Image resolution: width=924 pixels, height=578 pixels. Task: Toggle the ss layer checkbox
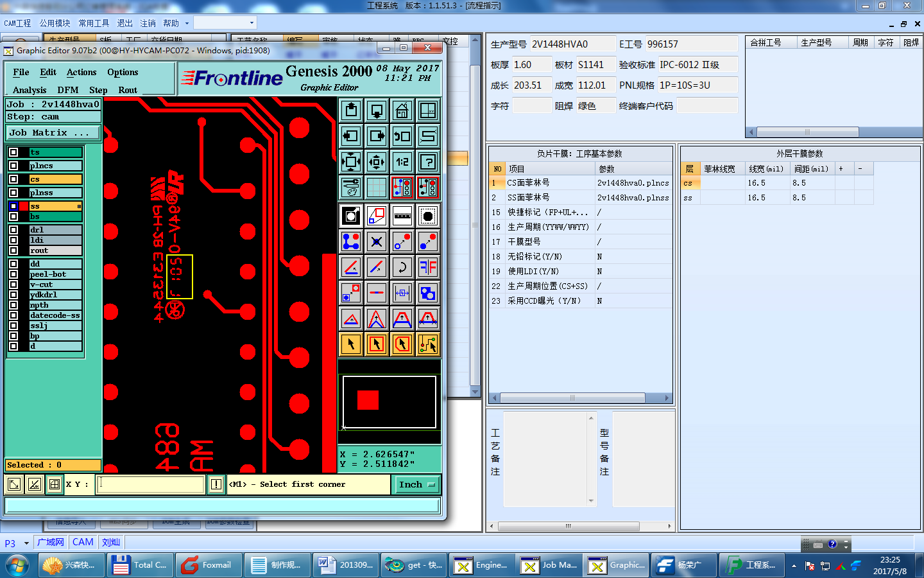[13, 206]
